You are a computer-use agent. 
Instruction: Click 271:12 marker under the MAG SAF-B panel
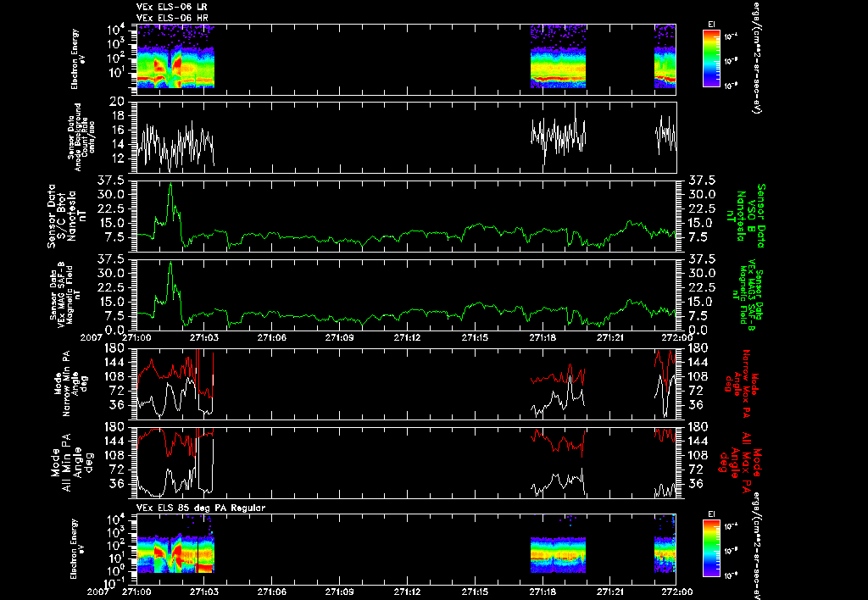coord(408,337)
